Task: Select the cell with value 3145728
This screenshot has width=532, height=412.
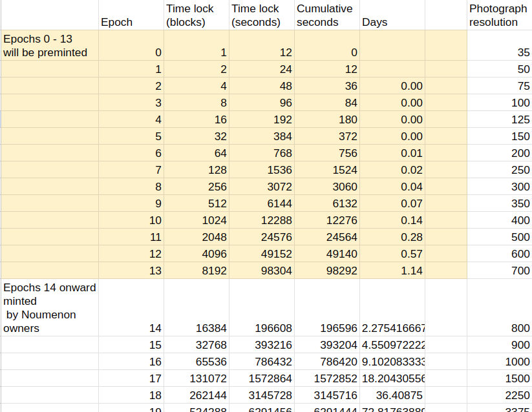Action: tap(261, 396)
